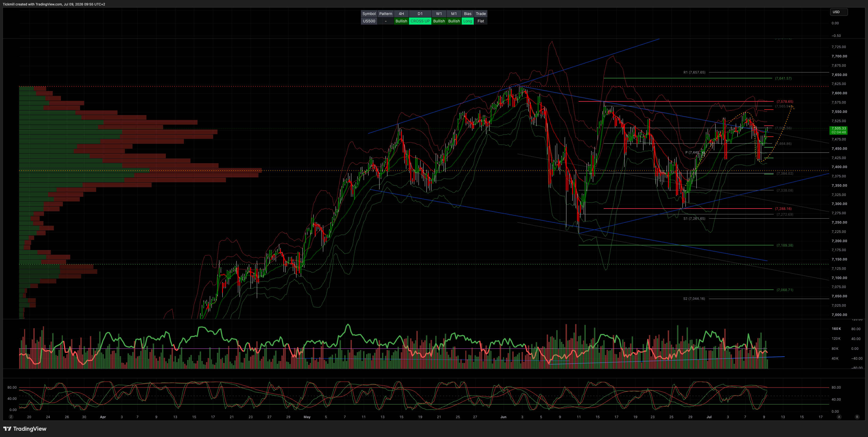Click the A auto-scale icon

click(x=839, y=417)
